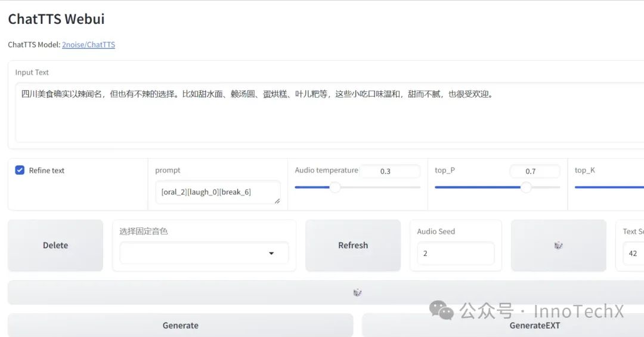Click the Generate button
644x337 pixels.
coord(180,326)
